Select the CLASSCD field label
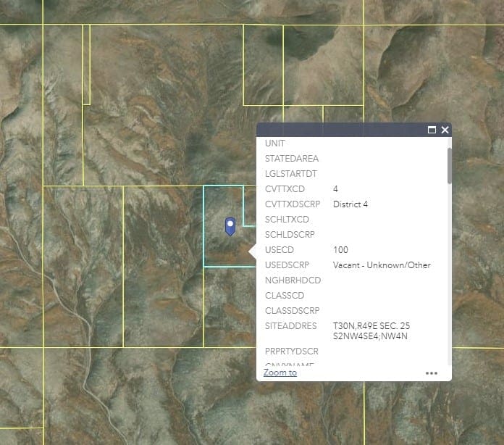Image resolution: width=504 pixels, height=445 pixels. click(x=285, y=296)
